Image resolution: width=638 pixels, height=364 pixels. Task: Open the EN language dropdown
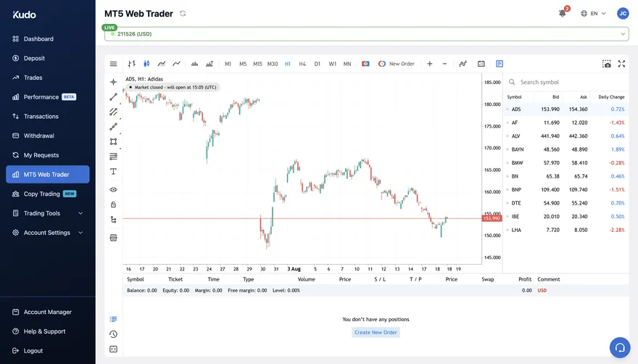[x=593, y=14]
